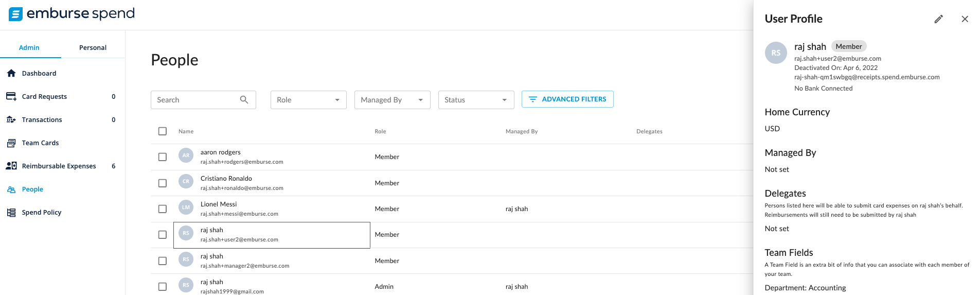Check the box for aaron rodgers

pos(163,157)
